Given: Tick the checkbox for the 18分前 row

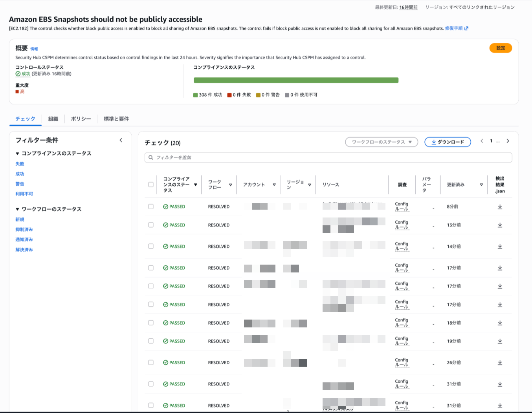Looking at the screenshot, I should pos(151,323).
